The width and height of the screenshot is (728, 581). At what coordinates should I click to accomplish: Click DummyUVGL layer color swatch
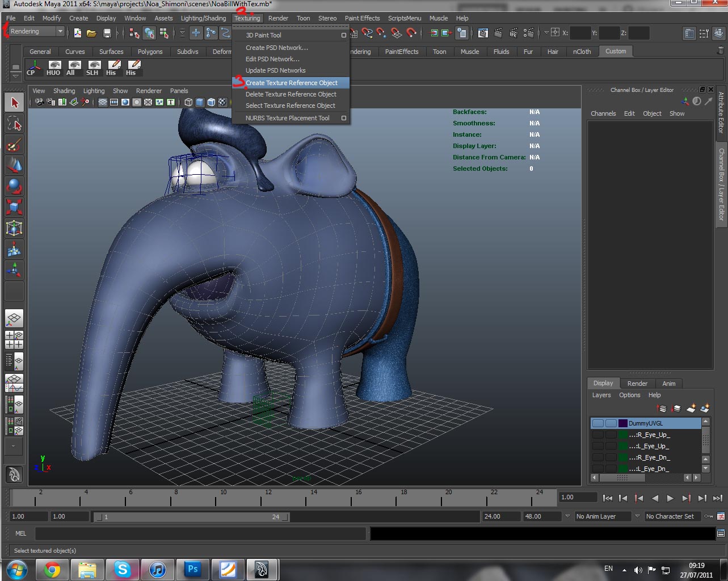pos(622,423)
